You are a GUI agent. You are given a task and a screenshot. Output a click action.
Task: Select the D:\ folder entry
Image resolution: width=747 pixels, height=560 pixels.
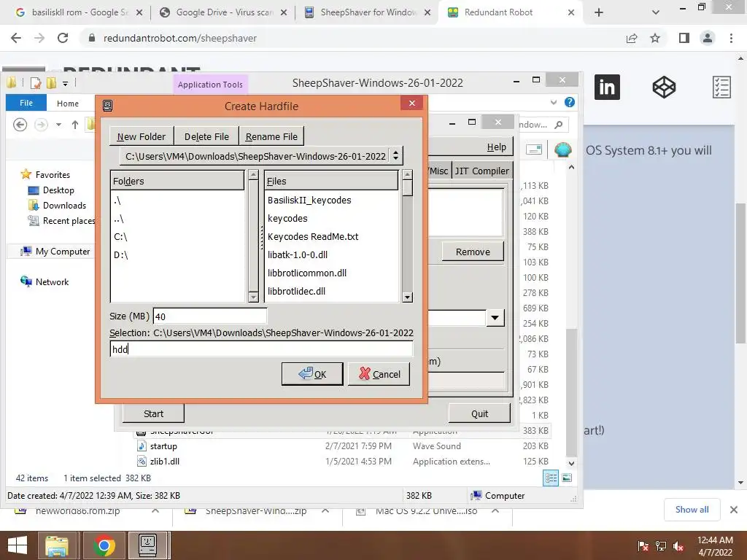coord(120,254)
